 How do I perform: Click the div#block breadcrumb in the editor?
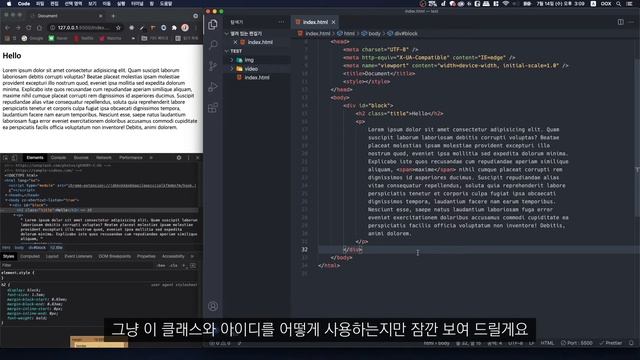[406, 33]
